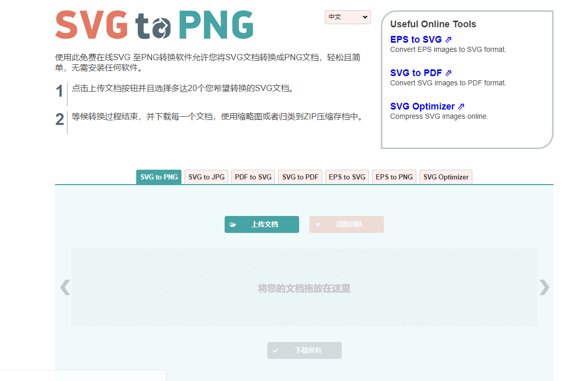Click the left carousel chevron arrow
Screen dimensions: 588x381
[x=65, y=287]
